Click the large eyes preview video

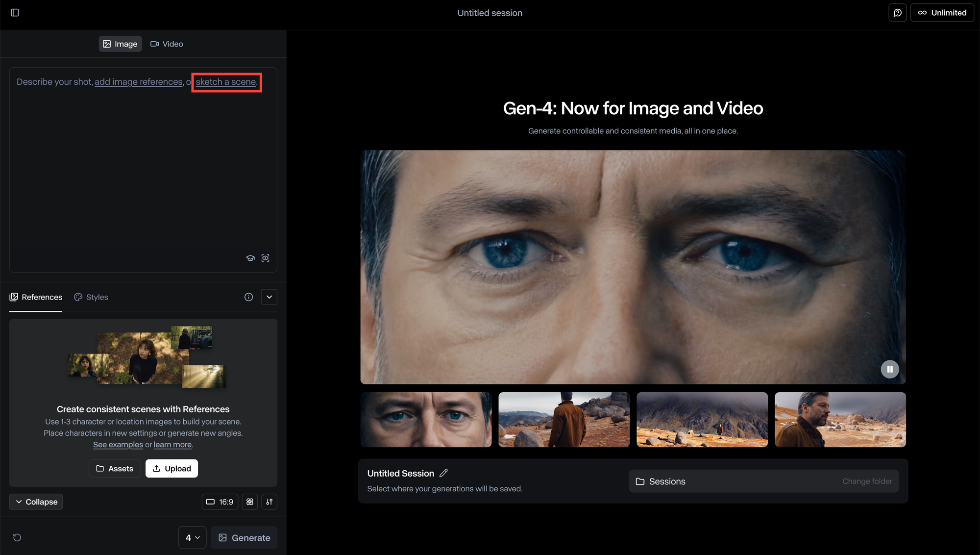(x=633, y=267)
